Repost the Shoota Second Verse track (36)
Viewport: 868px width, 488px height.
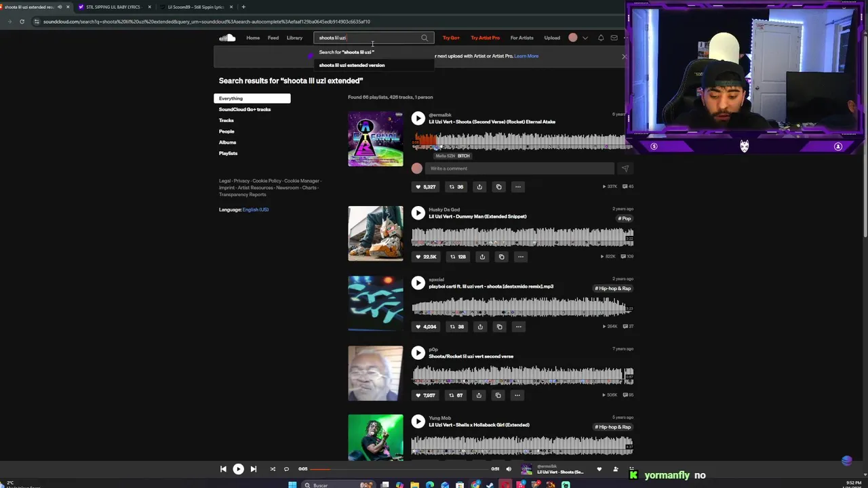tap(456, 187)
